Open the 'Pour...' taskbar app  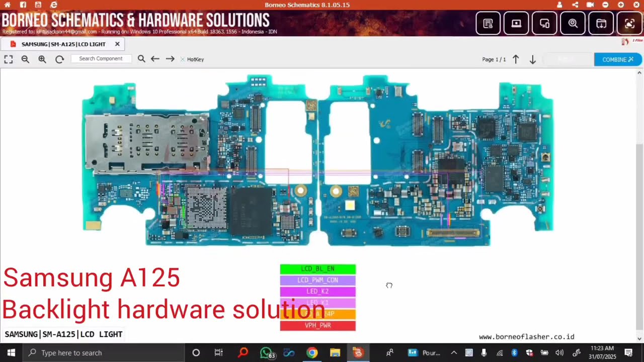pyautogui.click(x=424, y=352)
